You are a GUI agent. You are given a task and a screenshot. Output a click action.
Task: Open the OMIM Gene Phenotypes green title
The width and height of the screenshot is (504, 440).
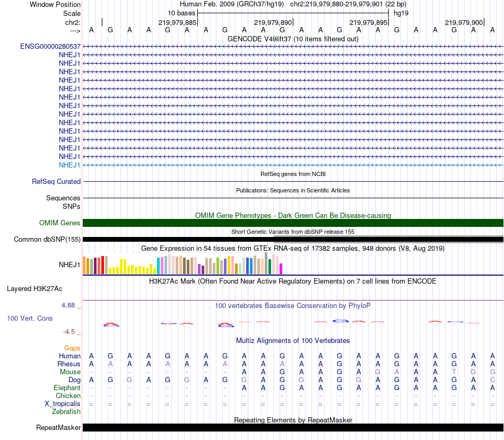(293, 216)
